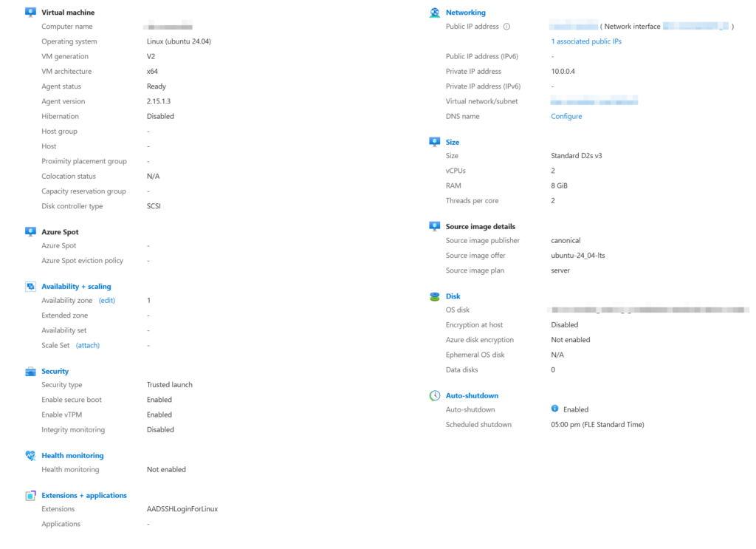Configure the DNS name
This screenshot has width=756, height=549.
pyautogui.click(x=566, y=116)
